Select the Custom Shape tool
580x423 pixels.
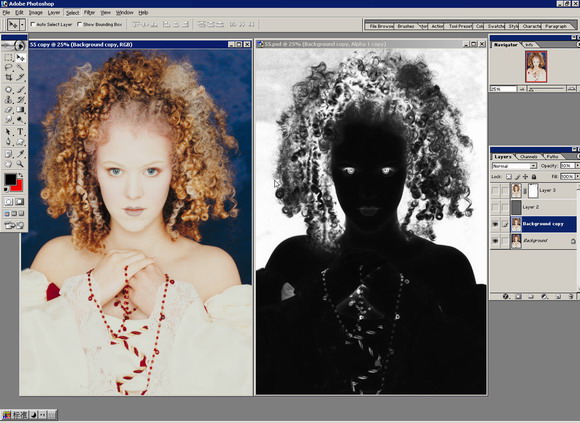(x=20, y=142)
